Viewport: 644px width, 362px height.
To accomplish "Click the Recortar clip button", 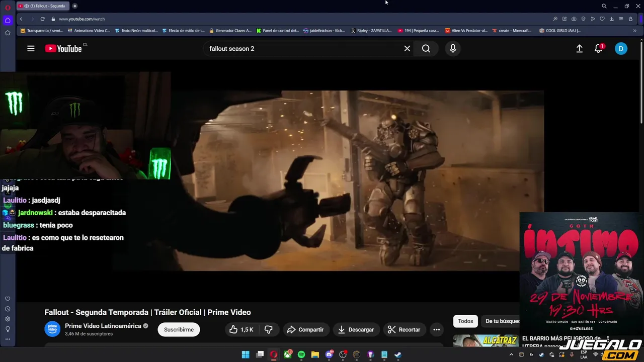I will click(404, 330).
